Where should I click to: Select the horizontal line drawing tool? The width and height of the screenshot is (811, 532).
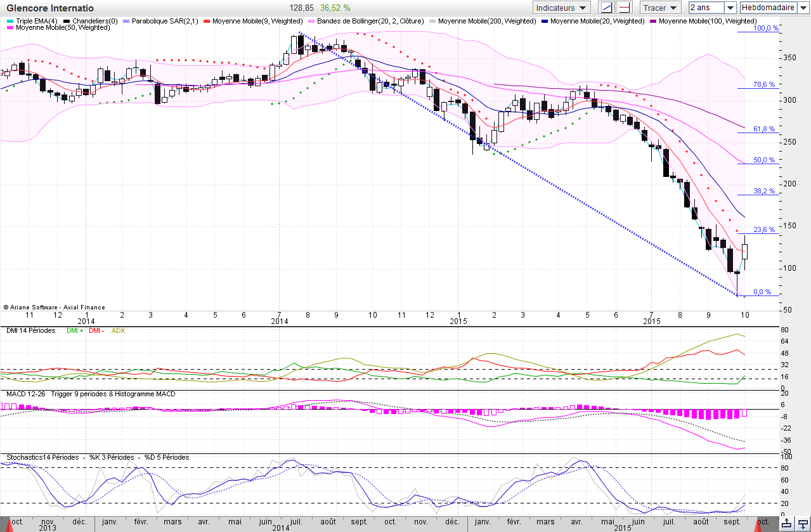point(625,8)
